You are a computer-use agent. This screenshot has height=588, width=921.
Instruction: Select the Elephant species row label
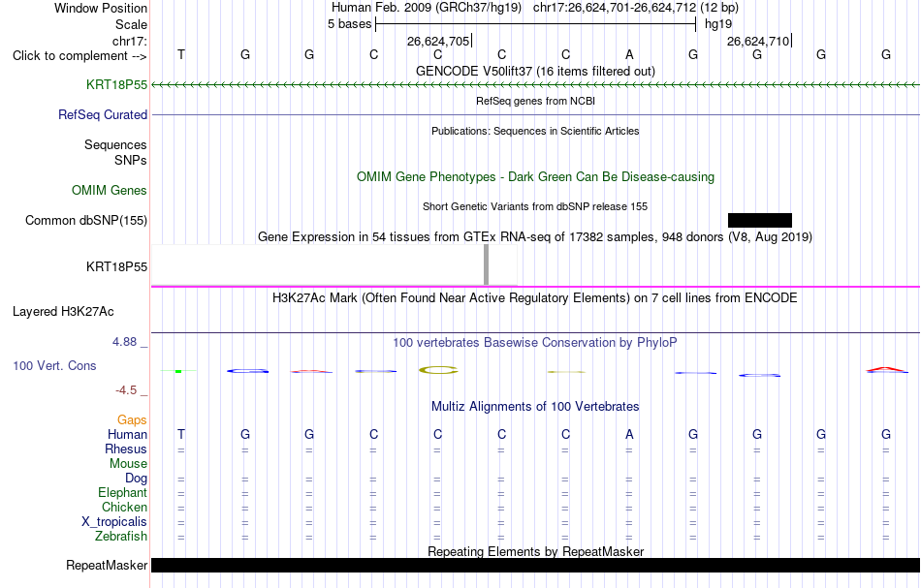click(123, 493)
